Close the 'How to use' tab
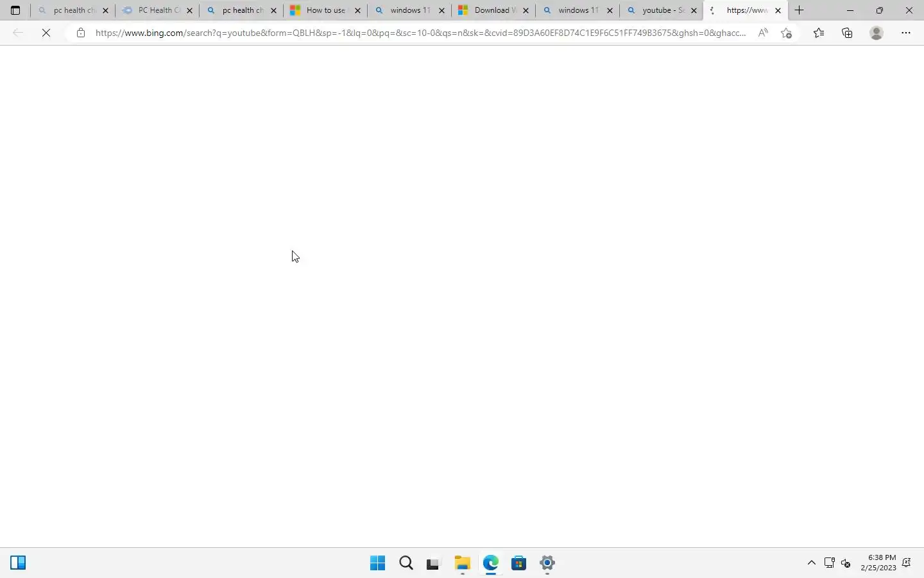The width and height of the screenshot is (924, 578). (x=357, y=10)
